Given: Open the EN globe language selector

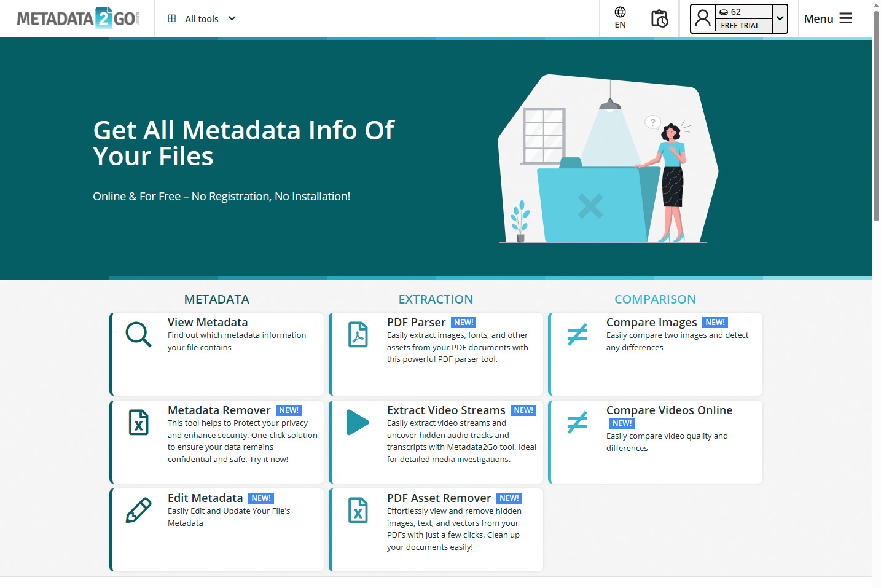Looking at the screenshot, I should (x=620, y=18).
